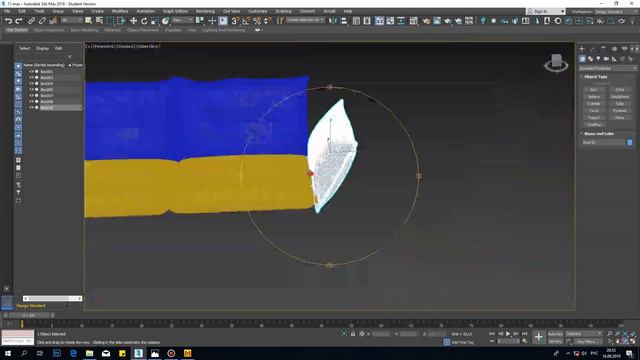Open the key filter Selected dropdown
This screenshot has height=360, width=640.
pyautogui.click(x=584, y=334)
